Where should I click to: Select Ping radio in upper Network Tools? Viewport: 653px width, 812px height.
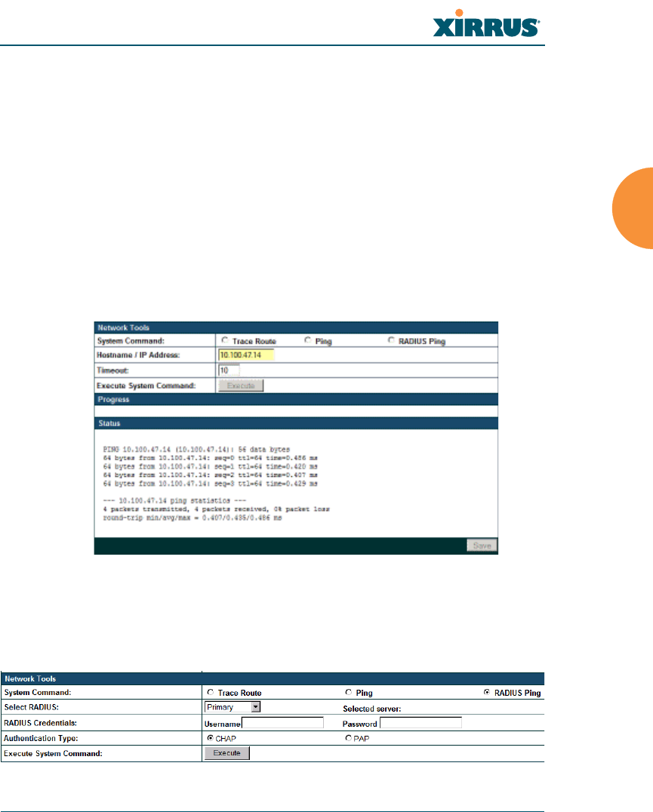[307, 340]
